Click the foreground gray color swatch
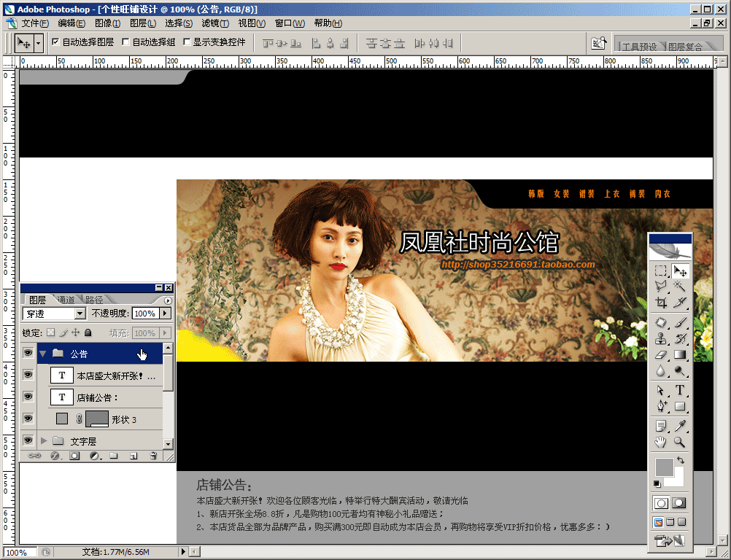This screenshot has height=560, width=731. (x=664, y=467)
